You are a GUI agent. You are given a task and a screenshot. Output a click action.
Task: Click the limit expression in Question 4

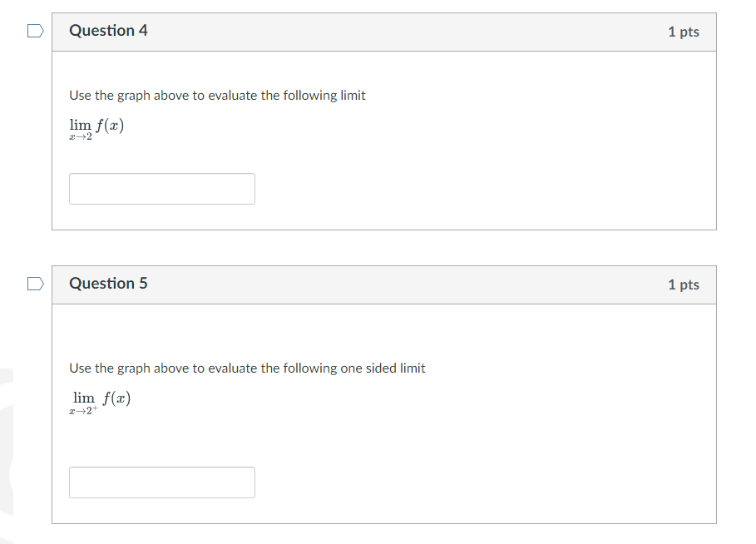[96, 126]
